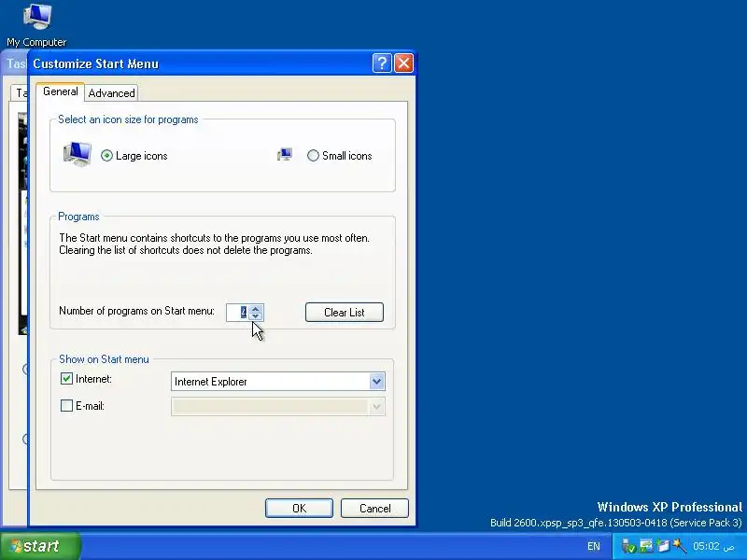Switch to the Advanced tab

[x=111, y=92]
